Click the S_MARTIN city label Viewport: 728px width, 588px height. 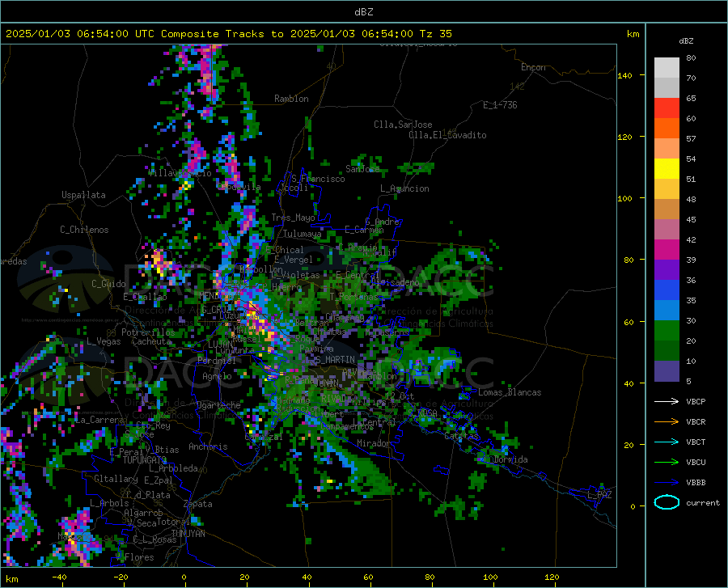pos(335,360)
